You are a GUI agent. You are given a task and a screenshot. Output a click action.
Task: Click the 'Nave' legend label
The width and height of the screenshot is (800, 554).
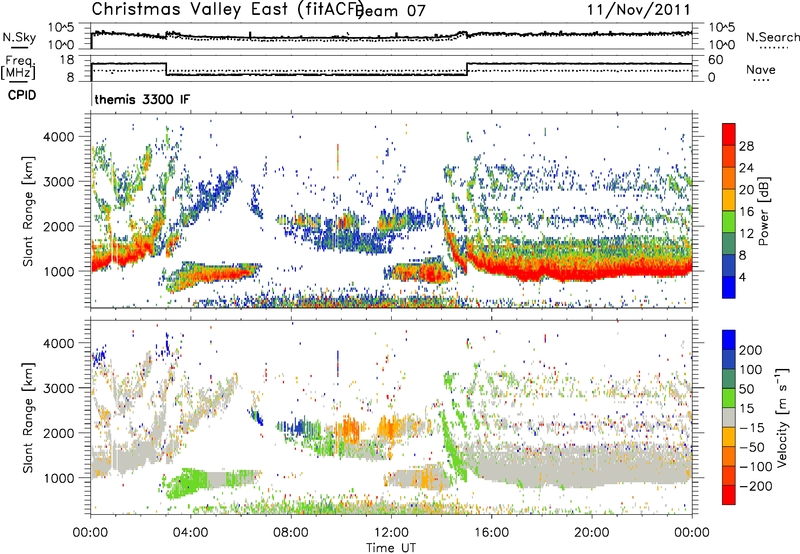coord(761,69)
